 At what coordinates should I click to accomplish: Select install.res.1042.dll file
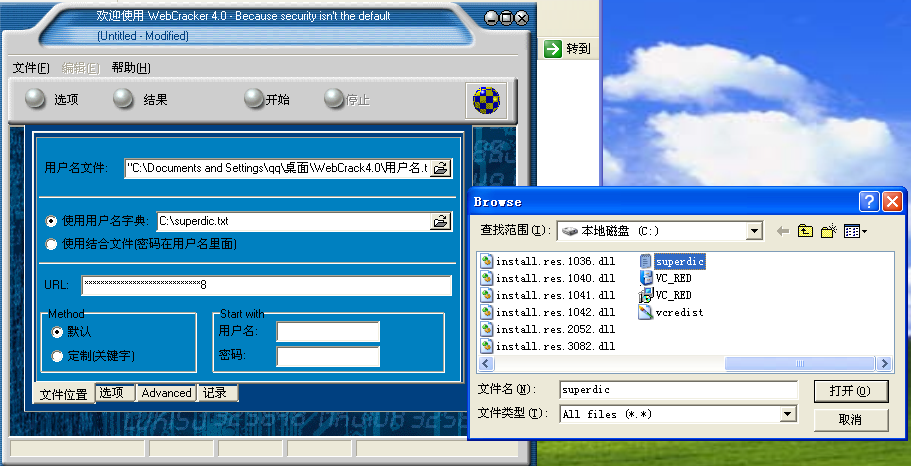[x=548, y=313]
